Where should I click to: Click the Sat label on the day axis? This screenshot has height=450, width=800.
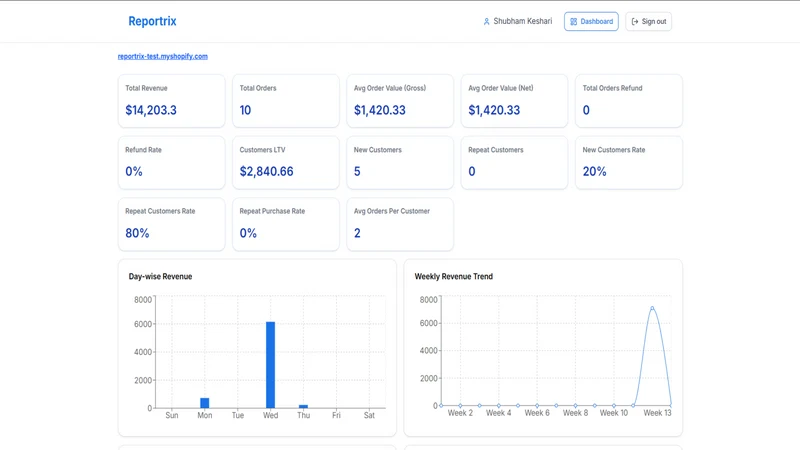369,415
